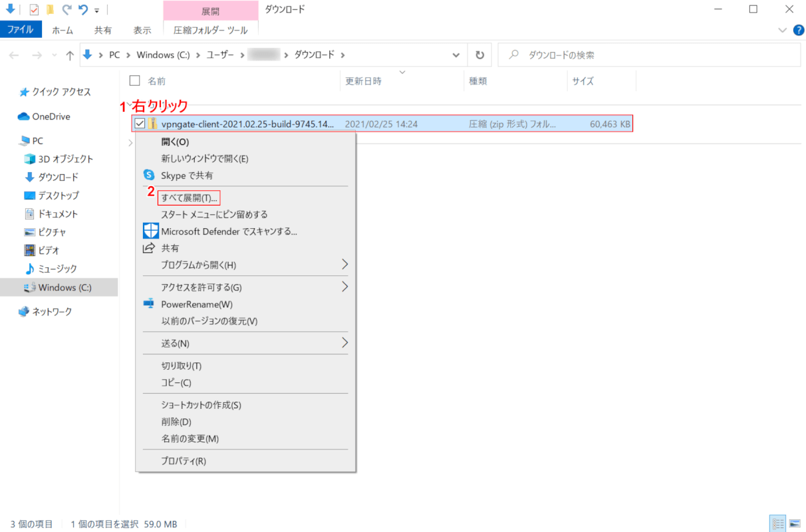Switch to details view icon in status bar
The image size is (806, 532).
coord(777,524)
